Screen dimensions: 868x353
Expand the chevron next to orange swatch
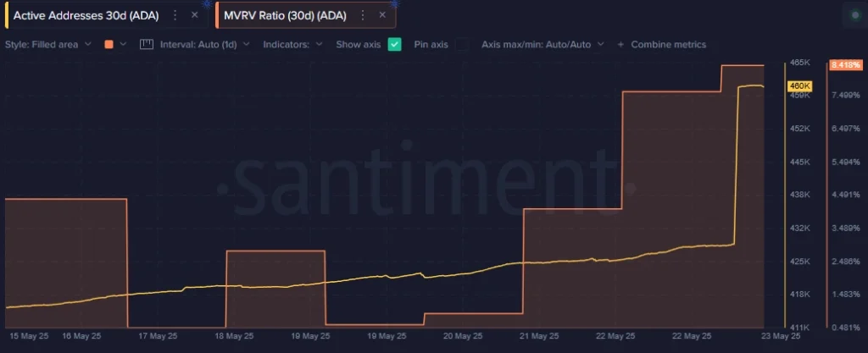pyautogui.click(x=123, y=44)
